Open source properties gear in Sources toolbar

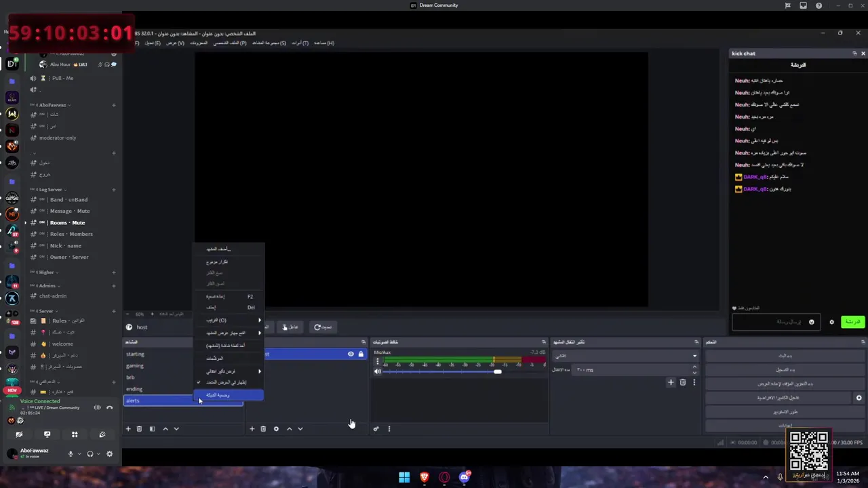[x=276, y=428]
